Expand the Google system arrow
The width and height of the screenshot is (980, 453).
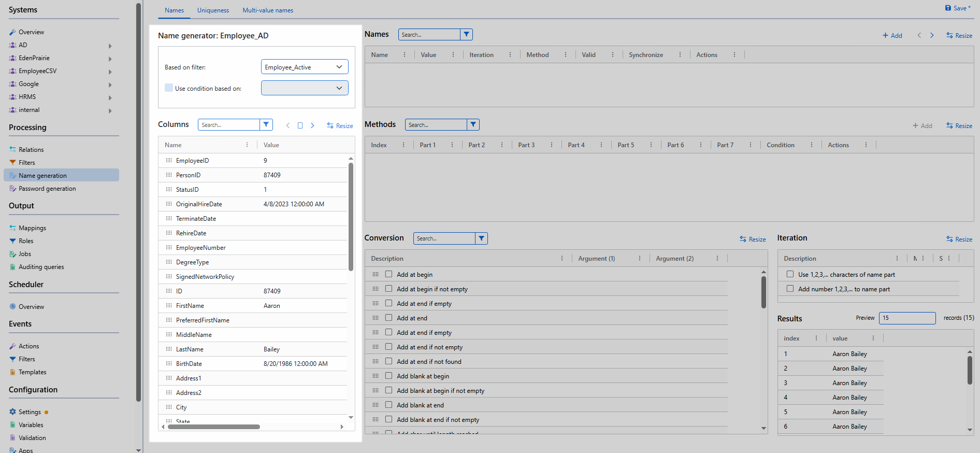[110, 84]
